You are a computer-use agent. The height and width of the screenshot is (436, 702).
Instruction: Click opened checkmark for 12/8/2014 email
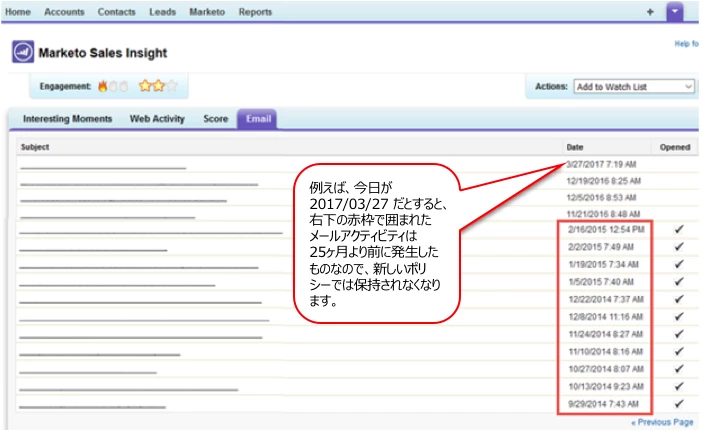[x=679, y=316]
